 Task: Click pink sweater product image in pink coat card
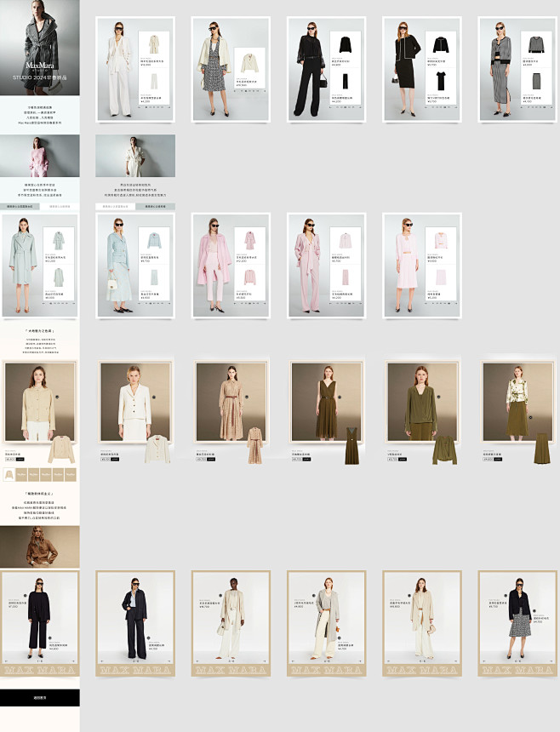250,277
